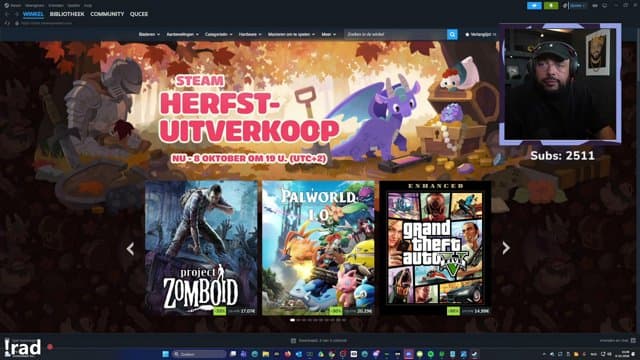640x360 pixels.
Task: Open the Grand Theft Auto V Enhanced card
Action: [435, 248]
